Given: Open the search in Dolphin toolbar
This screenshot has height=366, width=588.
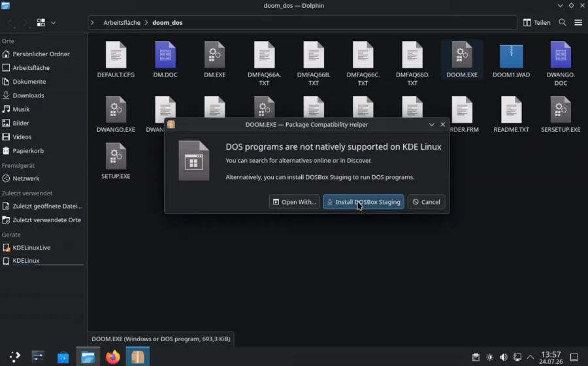Looking at the screenshot, I should coord(563,22).
